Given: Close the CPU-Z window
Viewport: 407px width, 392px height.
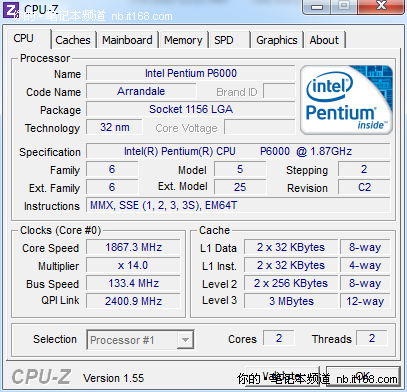Looking at the screenshot, I should [x=381, y=6].
